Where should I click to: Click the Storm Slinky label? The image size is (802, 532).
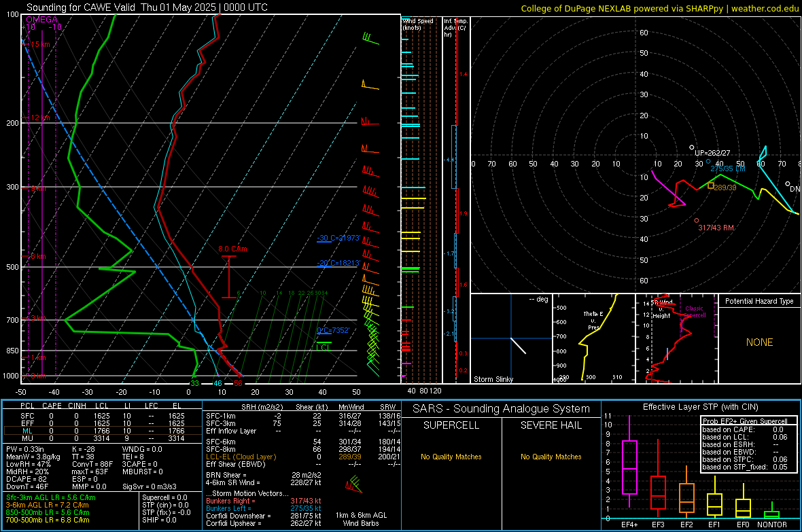(493, 379)
